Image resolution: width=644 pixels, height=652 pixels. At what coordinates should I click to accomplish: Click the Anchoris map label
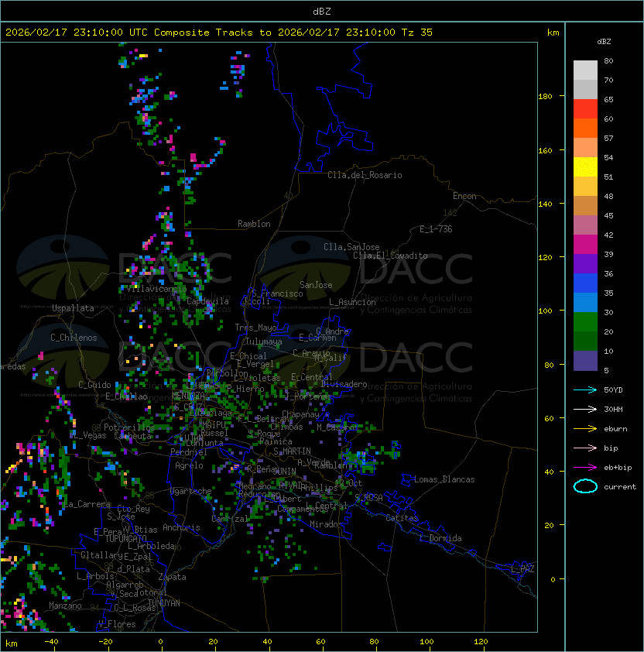(x=181, y=527)
